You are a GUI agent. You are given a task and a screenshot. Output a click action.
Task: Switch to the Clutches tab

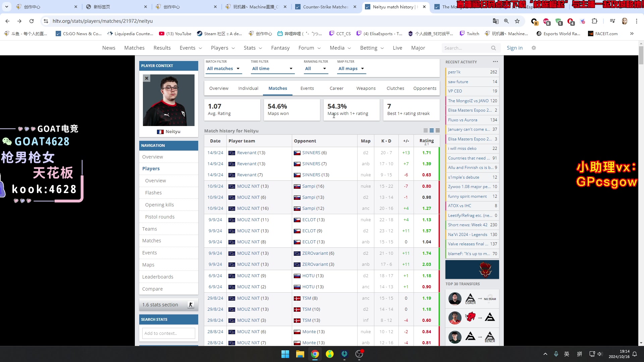pos(395,88)
